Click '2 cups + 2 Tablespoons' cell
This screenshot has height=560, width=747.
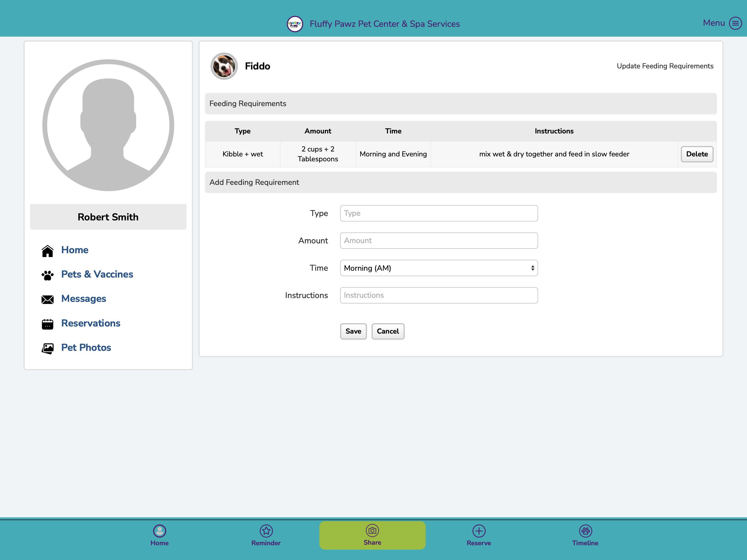click(x=317, y=154)
